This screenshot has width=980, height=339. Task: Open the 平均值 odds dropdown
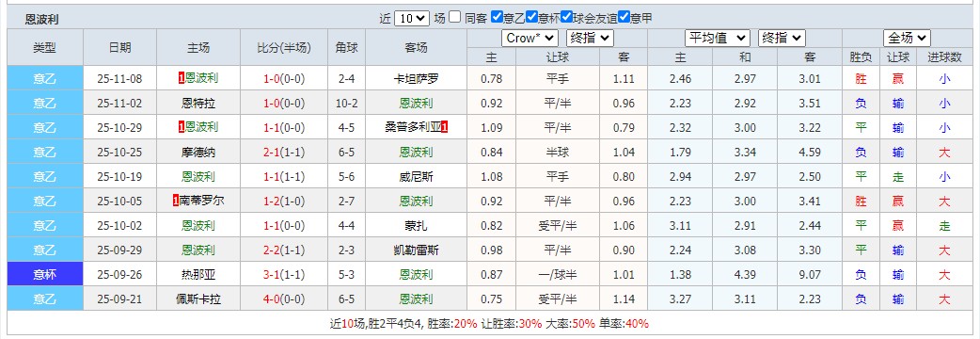pyautogui.click(x=718, y=39)
